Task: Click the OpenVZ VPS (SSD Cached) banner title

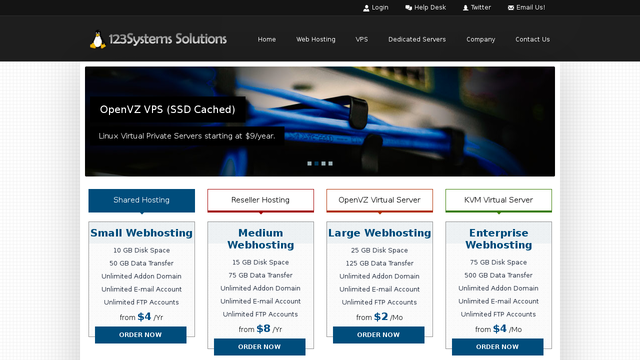Action: [167, 109]
